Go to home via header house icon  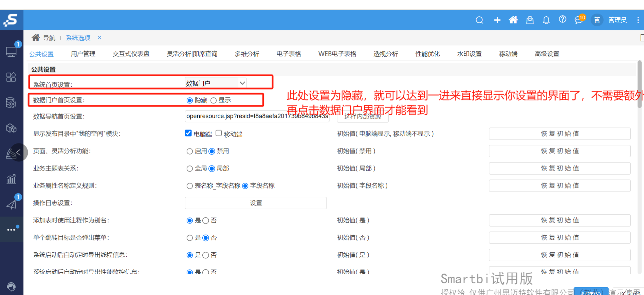pyautogui.click(x=513, y=20)
